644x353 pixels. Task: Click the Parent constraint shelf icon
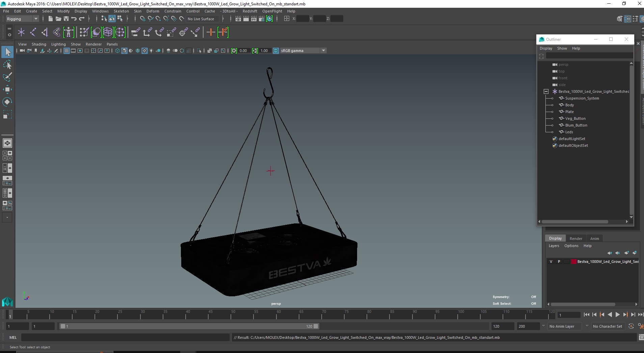coord(136,32)
